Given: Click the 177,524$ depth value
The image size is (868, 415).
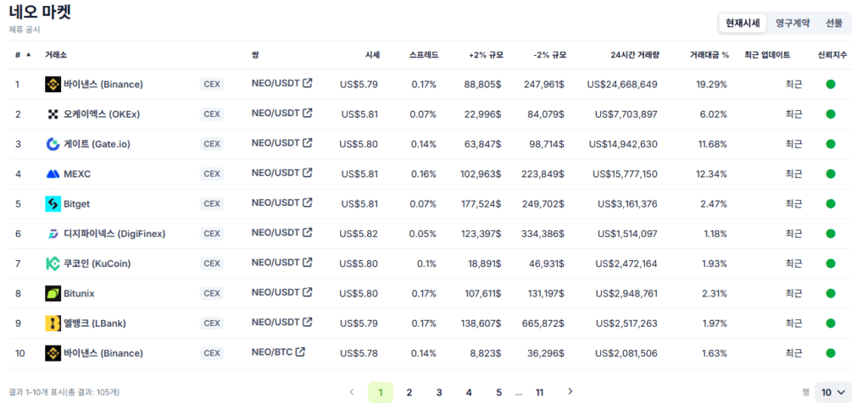Looking at the screenshot, I should (x=481, y=203).
